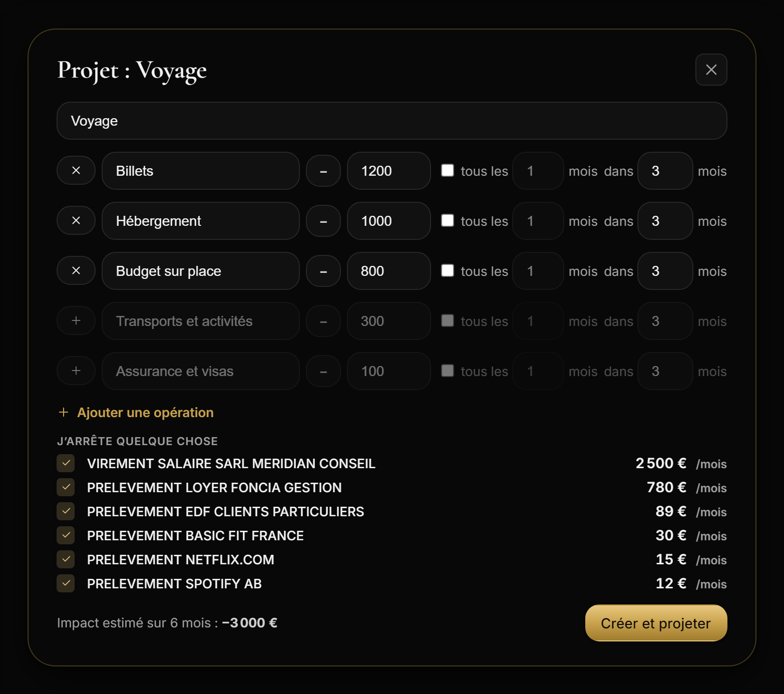Edit the Billets label field
The width and height of the screenshot is (784, 694).
tap(201, 171)
